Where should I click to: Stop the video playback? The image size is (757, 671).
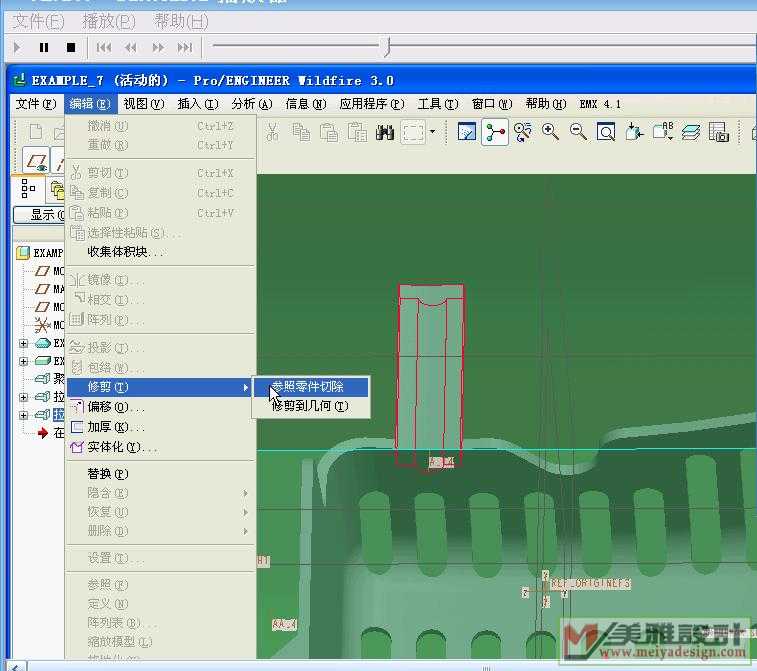(71, 47)
